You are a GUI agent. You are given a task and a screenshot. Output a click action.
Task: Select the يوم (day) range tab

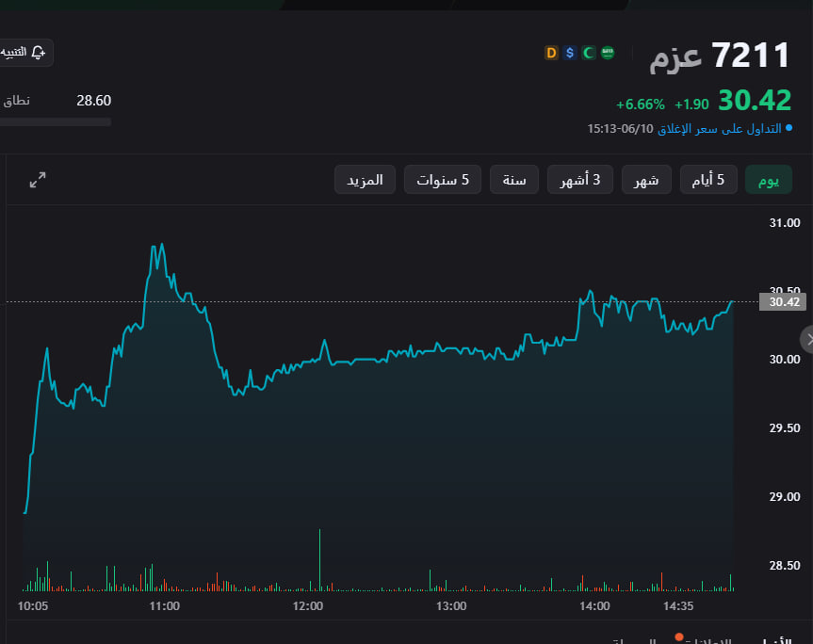pyautogui.click(x=769, y=180)
